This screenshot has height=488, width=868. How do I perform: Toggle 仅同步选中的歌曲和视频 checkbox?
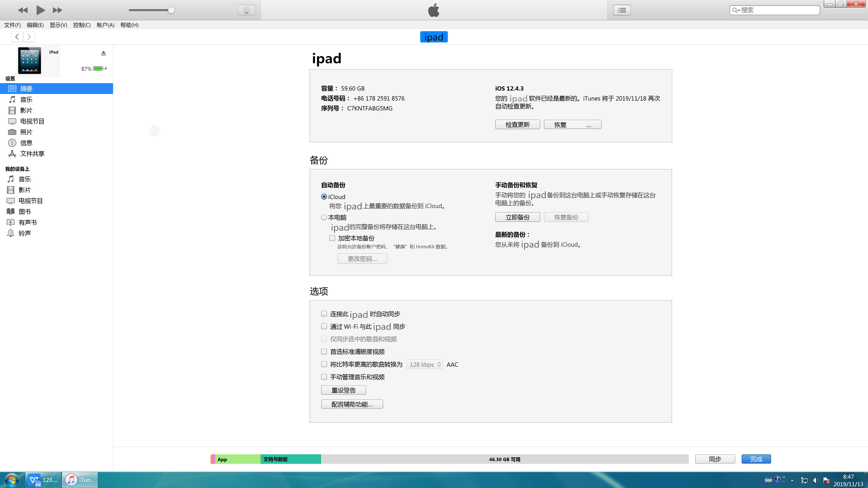(x=324, y=339)
